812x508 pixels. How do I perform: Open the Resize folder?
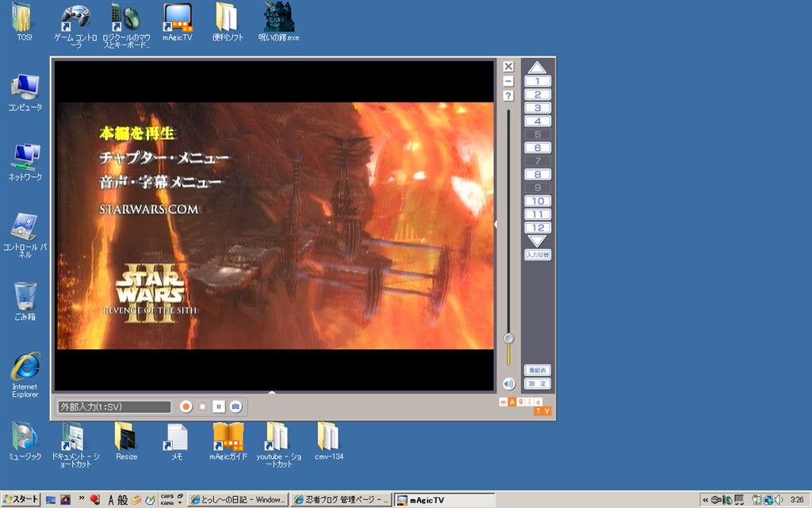126,441
